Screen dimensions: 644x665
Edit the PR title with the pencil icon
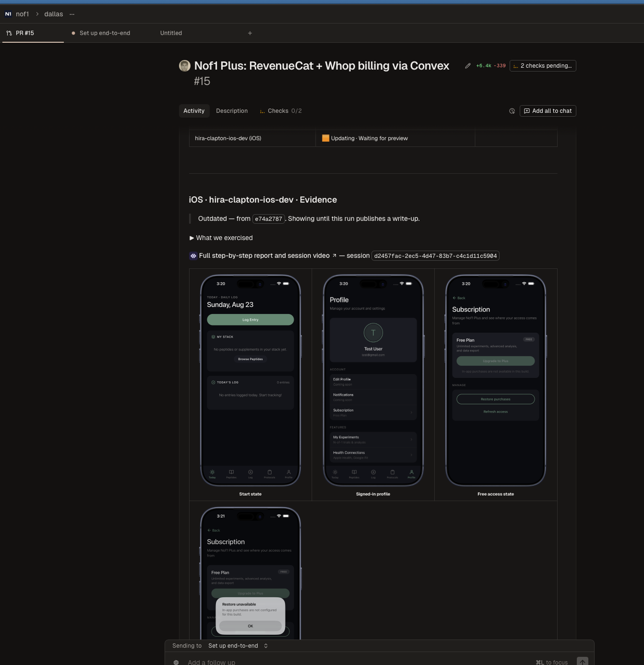tap(468, 66)
